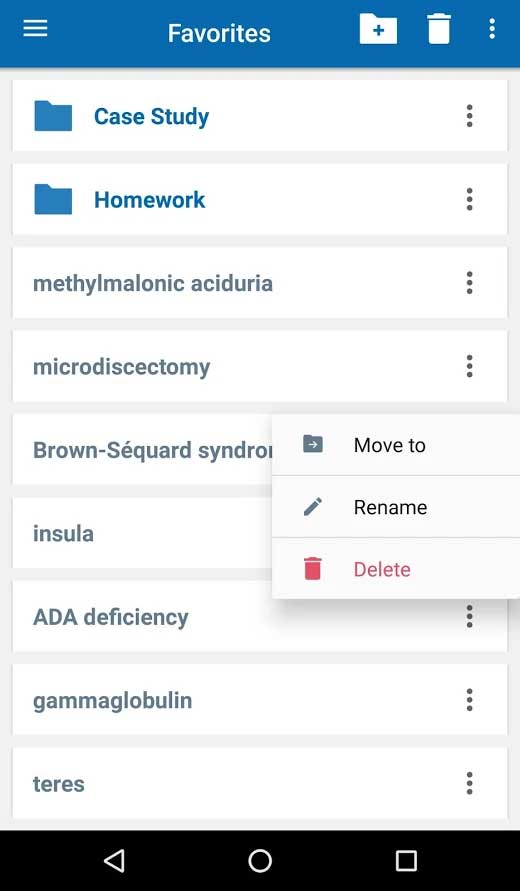Open the insula favorite entry
Viewport: 520px width, 891px height.
(142, 534)
